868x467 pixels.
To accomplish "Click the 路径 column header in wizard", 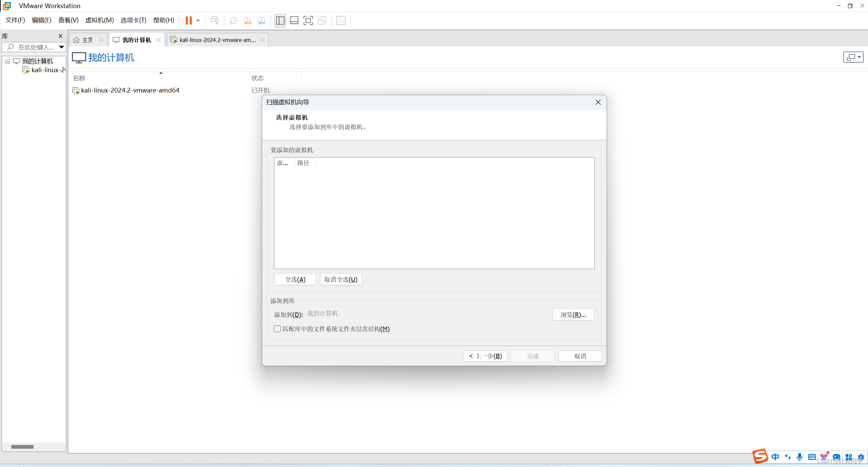I will click(305, 163).
